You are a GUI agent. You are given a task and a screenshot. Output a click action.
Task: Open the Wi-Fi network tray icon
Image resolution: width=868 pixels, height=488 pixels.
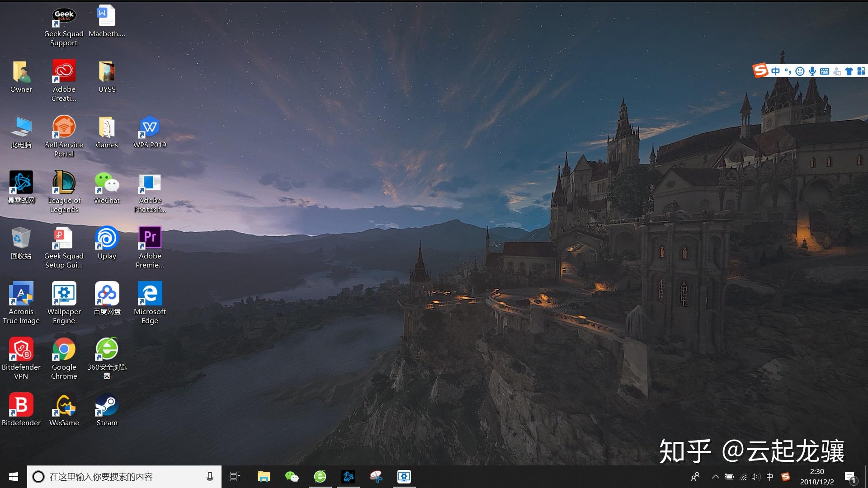[x=743, y=477]
